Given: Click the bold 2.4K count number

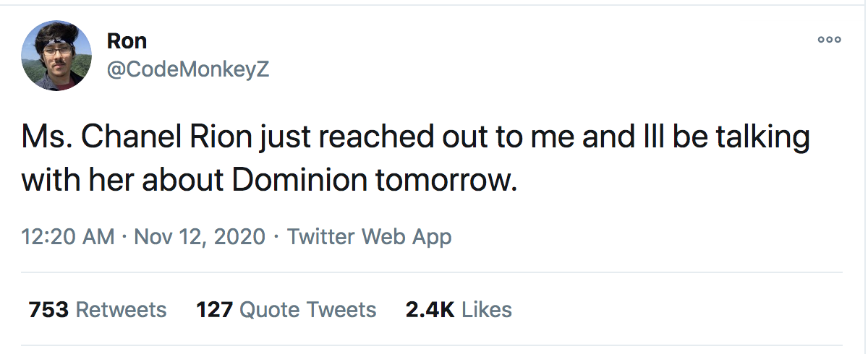Looking at the screenshot, I should coord(430,310).
